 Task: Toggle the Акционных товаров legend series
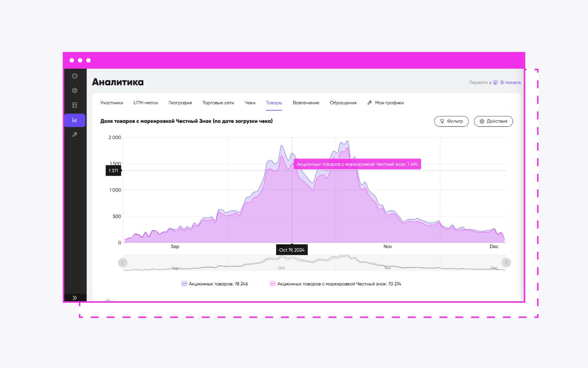(215, 284)
